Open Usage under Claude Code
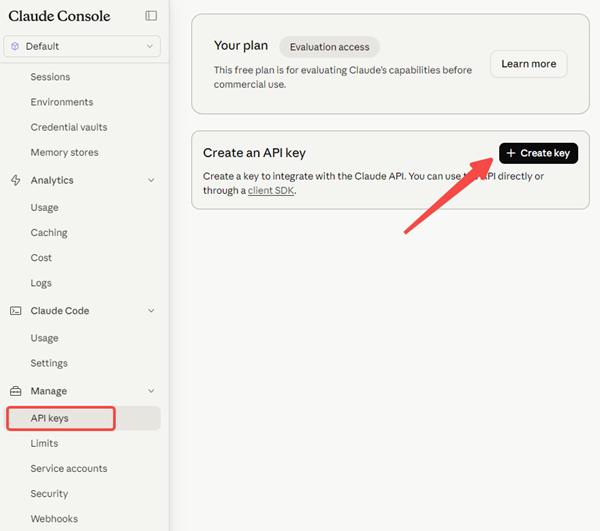600x531 pixels. point(44,338)
